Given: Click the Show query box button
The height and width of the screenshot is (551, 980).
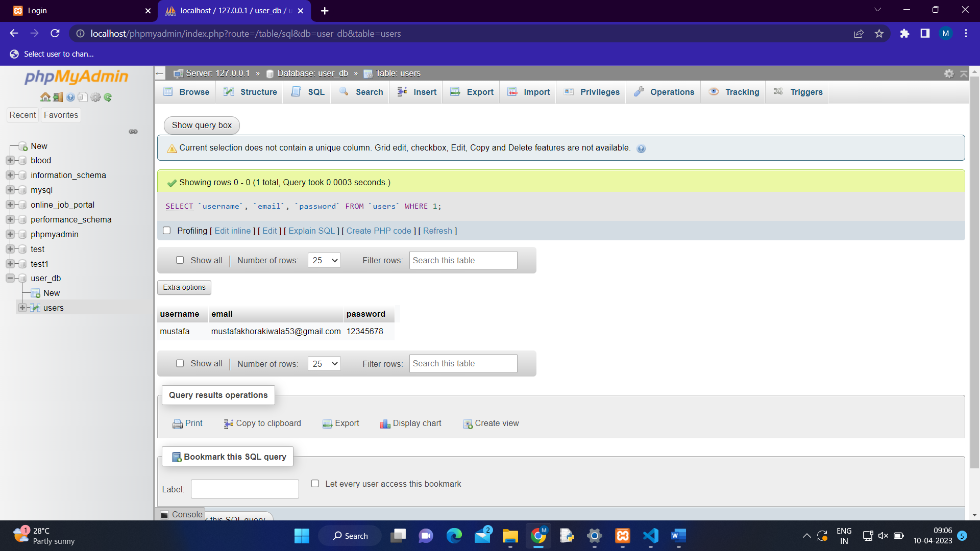Looking at the screenshot, I should (202, 125).
